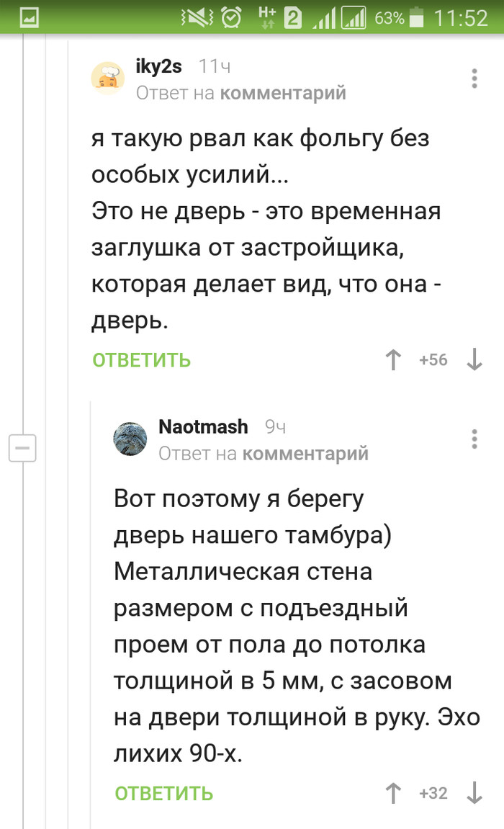Tap the alarm clock status icon
Image resolution: width=504 pixels, height=829 pixels.
click(x=233, y=17)
